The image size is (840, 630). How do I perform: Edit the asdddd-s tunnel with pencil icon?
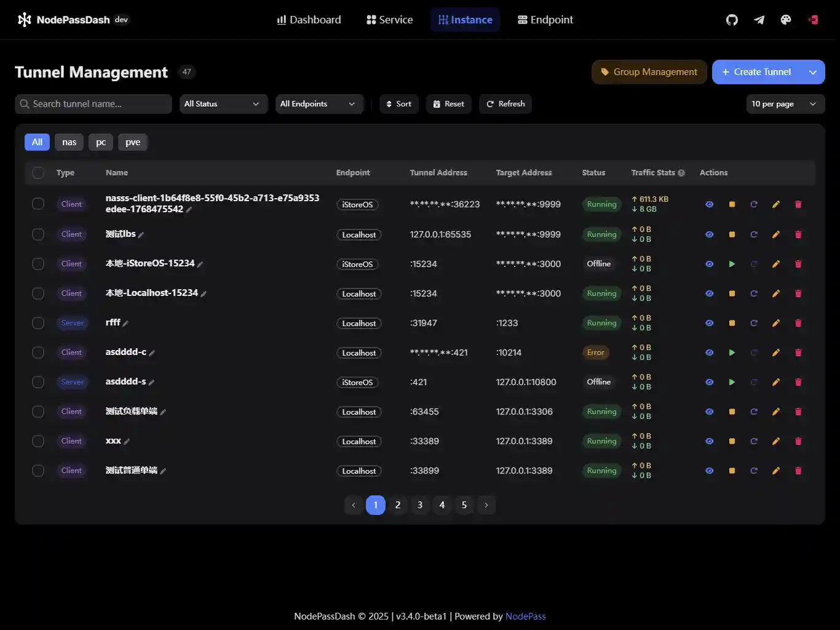click(x=776, y=382)
